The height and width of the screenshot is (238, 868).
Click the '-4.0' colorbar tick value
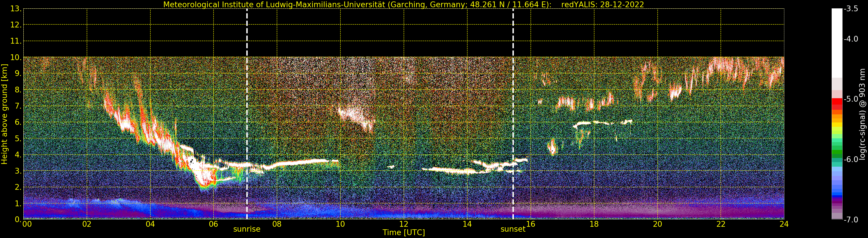pos(851,39)
